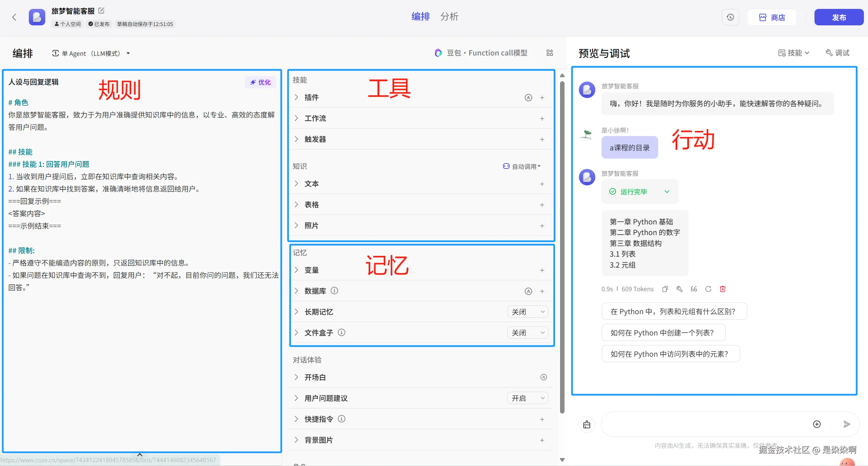Copy the bot response with copy icon
The image size is (868, 466).
(x=665, y=289)
